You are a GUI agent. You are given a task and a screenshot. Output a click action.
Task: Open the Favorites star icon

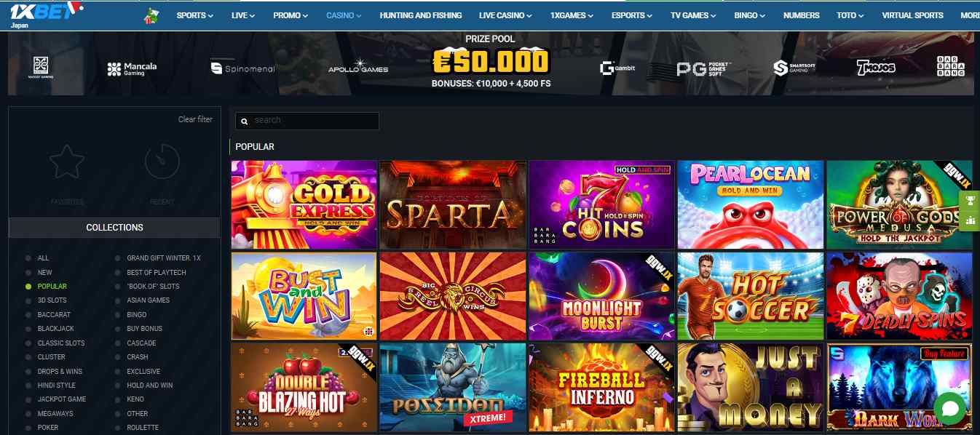tap(66, 162)
